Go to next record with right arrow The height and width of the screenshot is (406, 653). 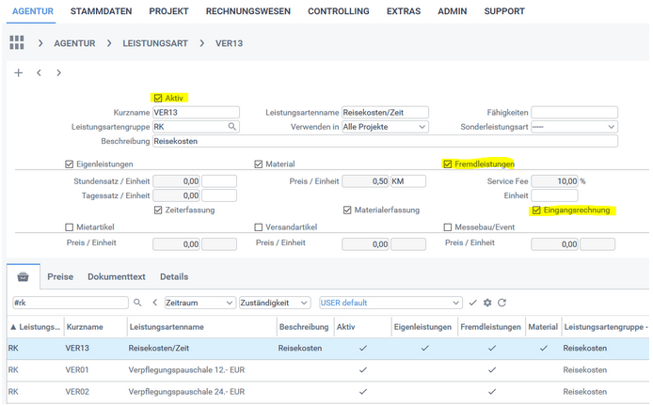point(59,73)
